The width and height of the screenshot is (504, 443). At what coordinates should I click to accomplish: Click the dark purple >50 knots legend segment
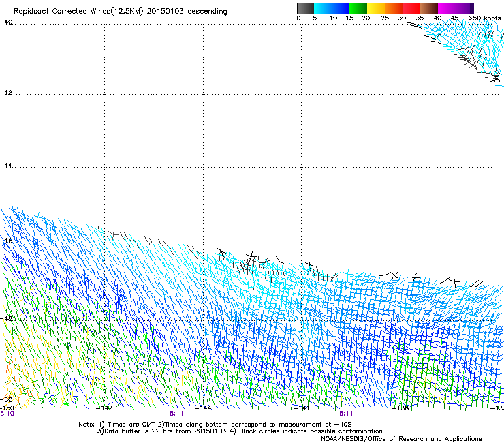click(471, 8)
